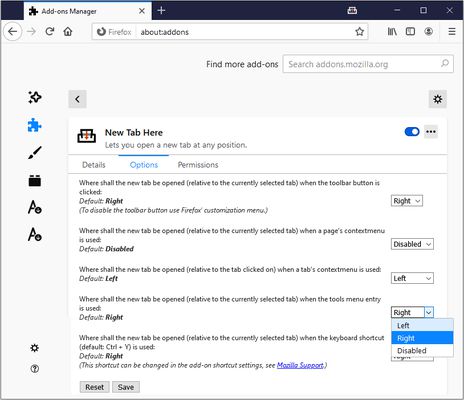Open the Library icon in toolbar
Image resolution: width=464 pixels, height=400 pixels.
(x=392, y=32)
